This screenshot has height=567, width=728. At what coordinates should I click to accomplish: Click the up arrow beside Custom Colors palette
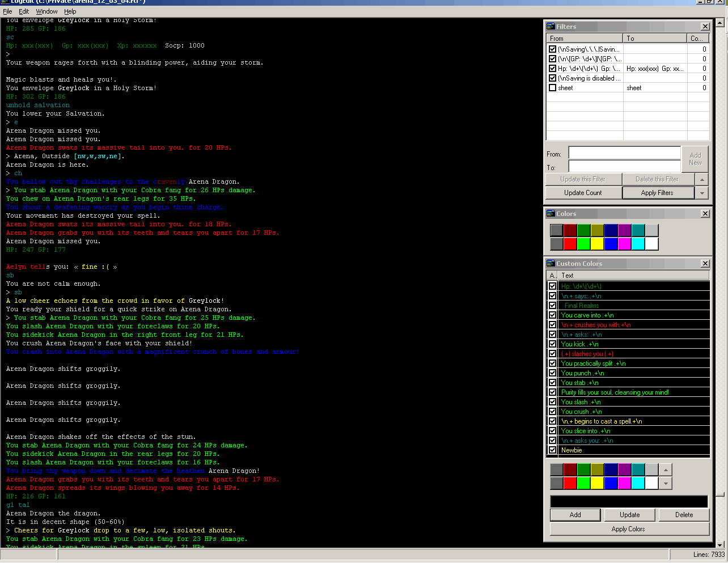tap(666, 470)
